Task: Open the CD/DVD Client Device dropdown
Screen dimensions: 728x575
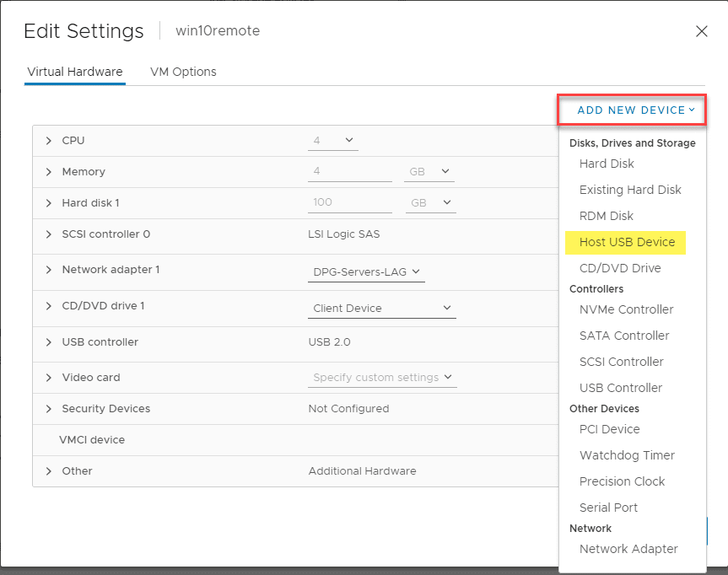Action: (382, 309)
